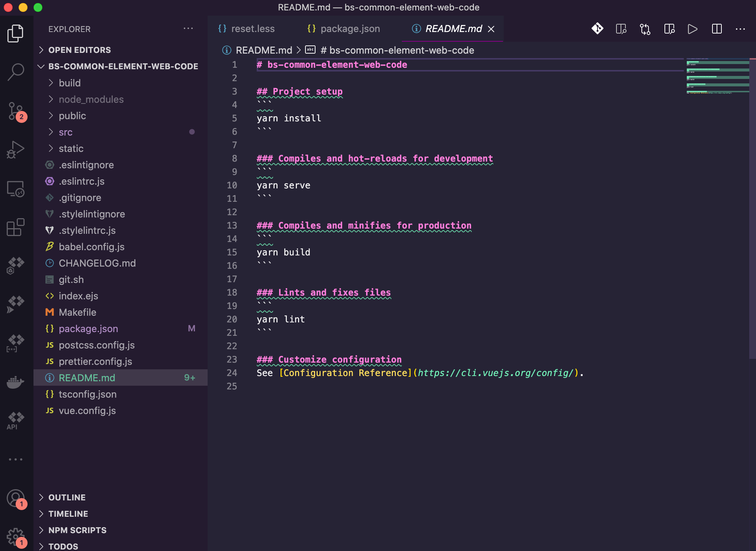Click README.md in the breadcrumb

(264, 50)
